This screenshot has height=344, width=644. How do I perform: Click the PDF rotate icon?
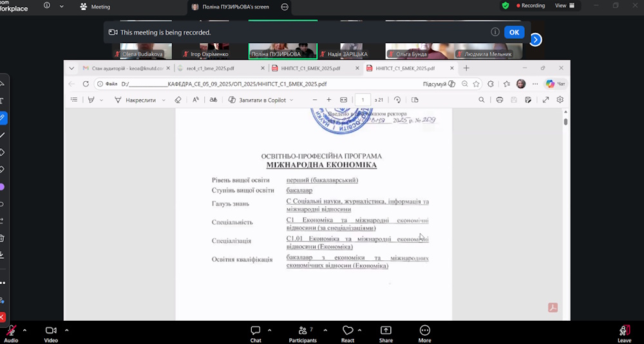397,100
